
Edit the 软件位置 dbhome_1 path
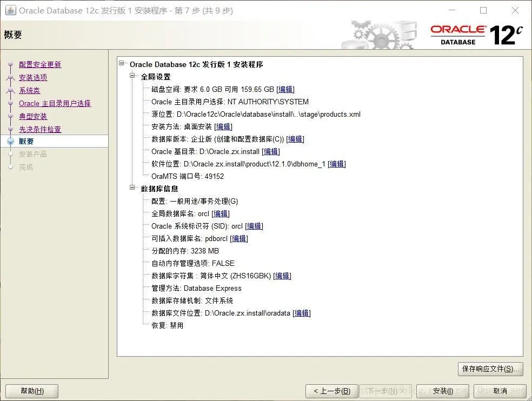pos(337,164)
